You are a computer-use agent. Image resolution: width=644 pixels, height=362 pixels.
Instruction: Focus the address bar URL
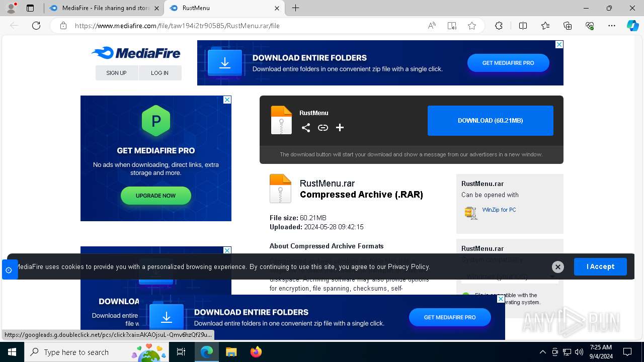pos(177,26)
